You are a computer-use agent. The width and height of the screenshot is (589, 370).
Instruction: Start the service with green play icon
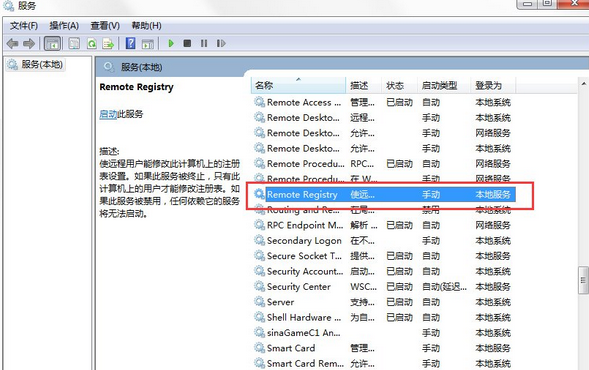(171, 44)
